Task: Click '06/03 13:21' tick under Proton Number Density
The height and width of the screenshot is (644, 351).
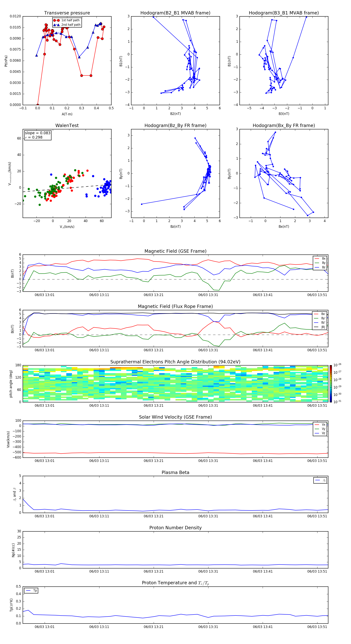Action: pos(153,571)
